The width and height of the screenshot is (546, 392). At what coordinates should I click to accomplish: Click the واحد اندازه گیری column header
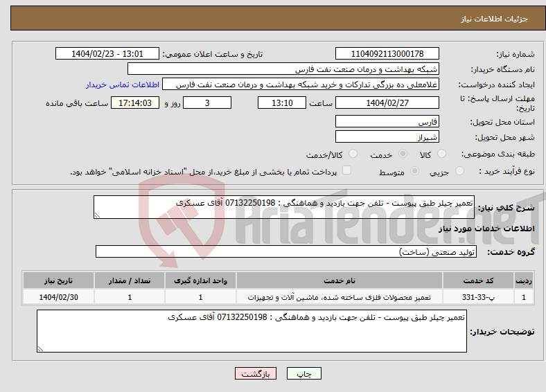[200, 280]
